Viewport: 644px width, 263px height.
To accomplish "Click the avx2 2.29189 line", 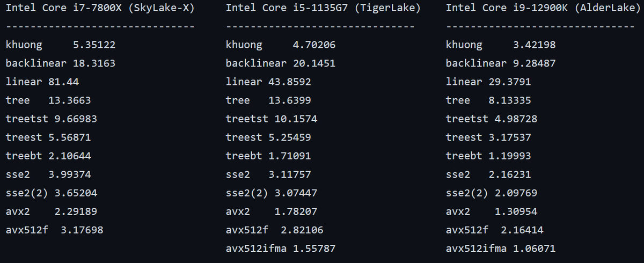I will pos(52,211).
